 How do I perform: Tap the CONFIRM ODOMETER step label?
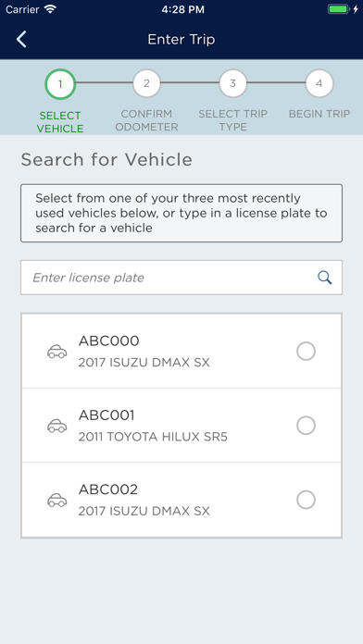(x=146, y=120)
